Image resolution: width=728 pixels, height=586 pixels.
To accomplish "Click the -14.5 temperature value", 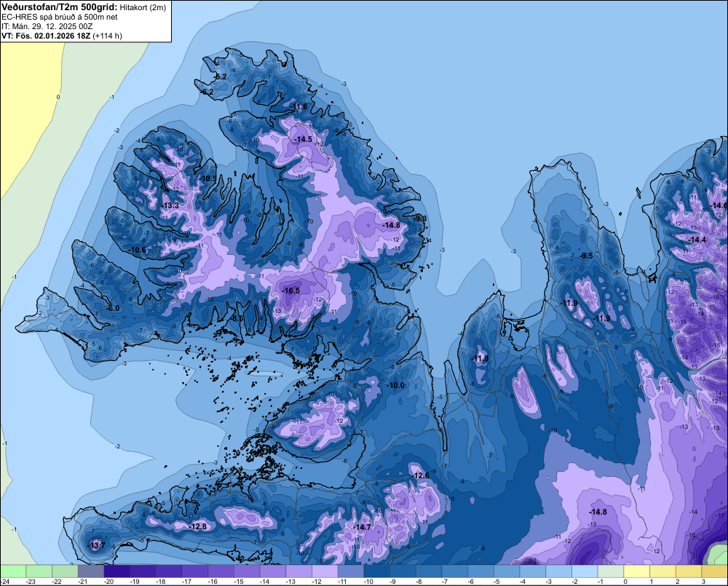I will (303, 139).
